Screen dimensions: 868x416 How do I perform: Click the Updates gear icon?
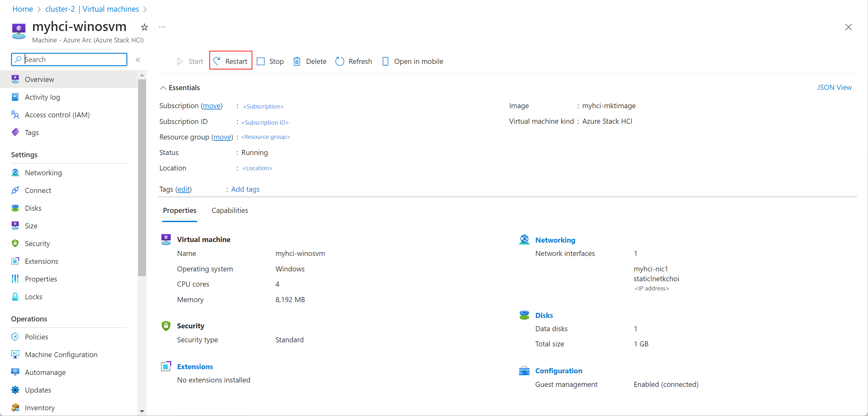[x=15, y=390]
